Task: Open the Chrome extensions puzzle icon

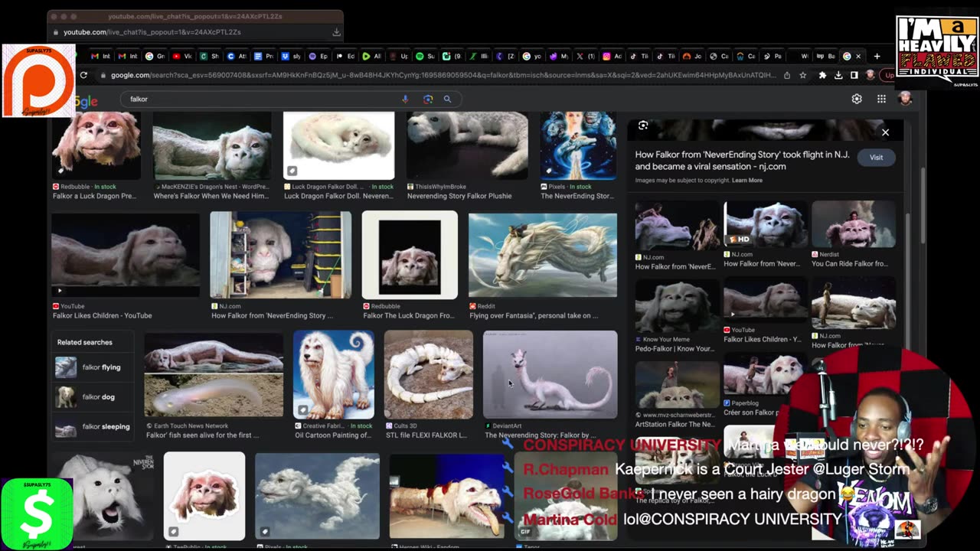Action: pyautogui.click(x=822, y=75)
